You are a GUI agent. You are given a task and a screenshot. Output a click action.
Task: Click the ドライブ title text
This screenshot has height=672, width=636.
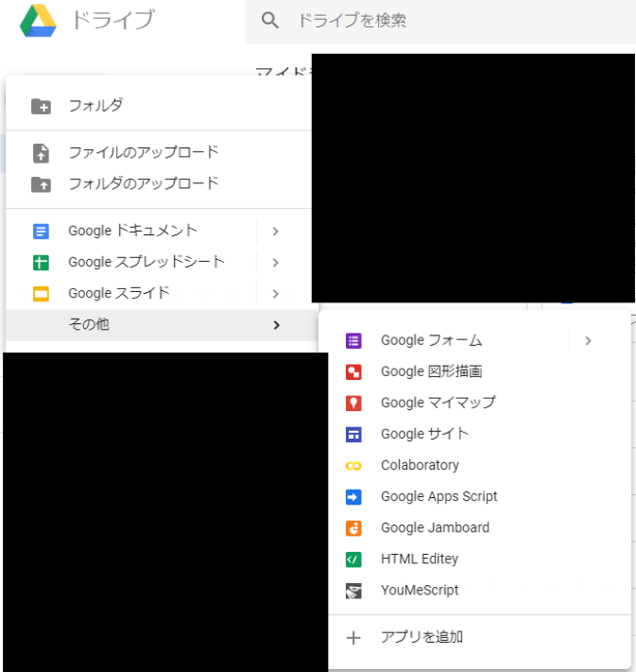113,20
